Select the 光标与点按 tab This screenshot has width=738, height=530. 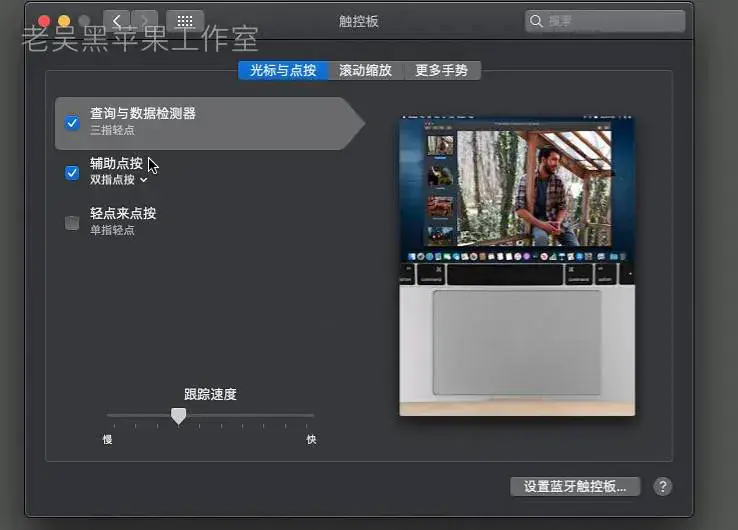(283, 71)
